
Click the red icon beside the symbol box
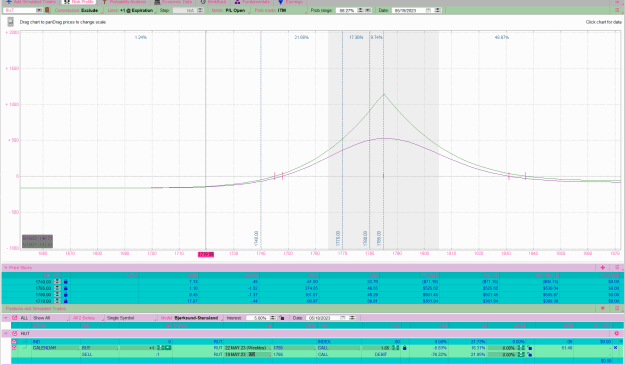pyautogui.click(x=47, y=10)
